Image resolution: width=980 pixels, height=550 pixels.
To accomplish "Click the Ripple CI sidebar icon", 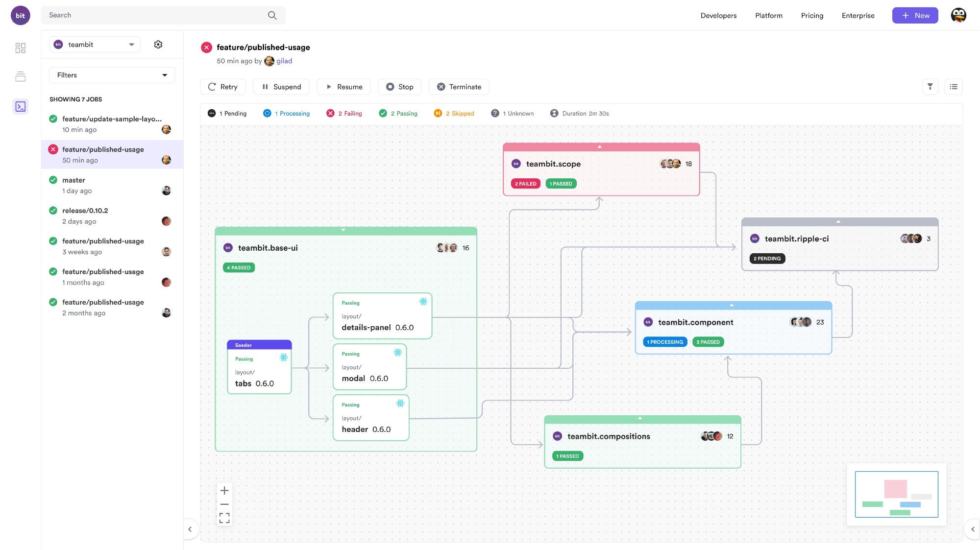I will point(21,106).
